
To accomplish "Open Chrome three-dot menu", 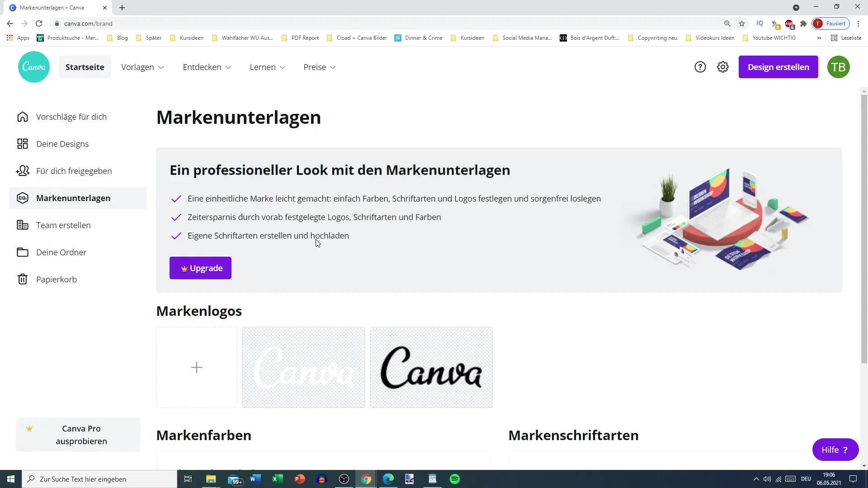I will tap(858, 23).
